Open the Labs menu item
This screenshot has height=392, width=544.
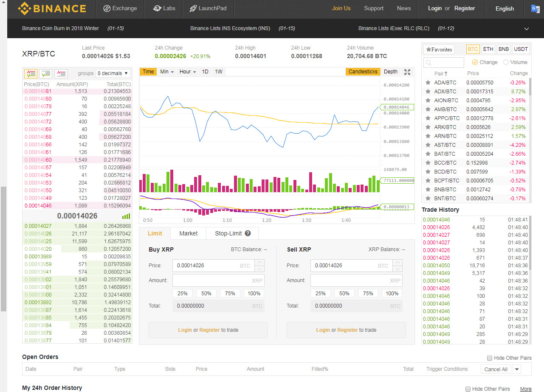coord(164,8)
